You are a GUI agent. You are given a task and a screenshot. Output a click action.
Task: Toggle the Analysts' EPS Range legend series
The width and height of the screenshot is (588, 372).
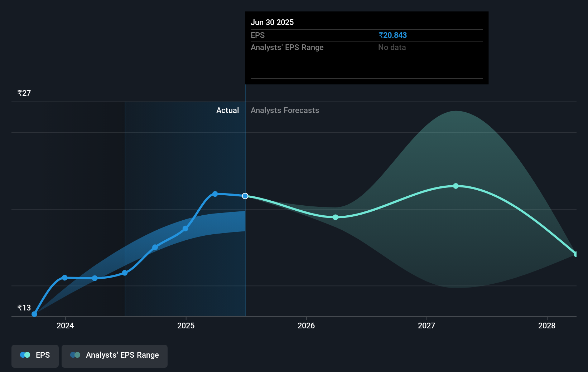(115, 356)
